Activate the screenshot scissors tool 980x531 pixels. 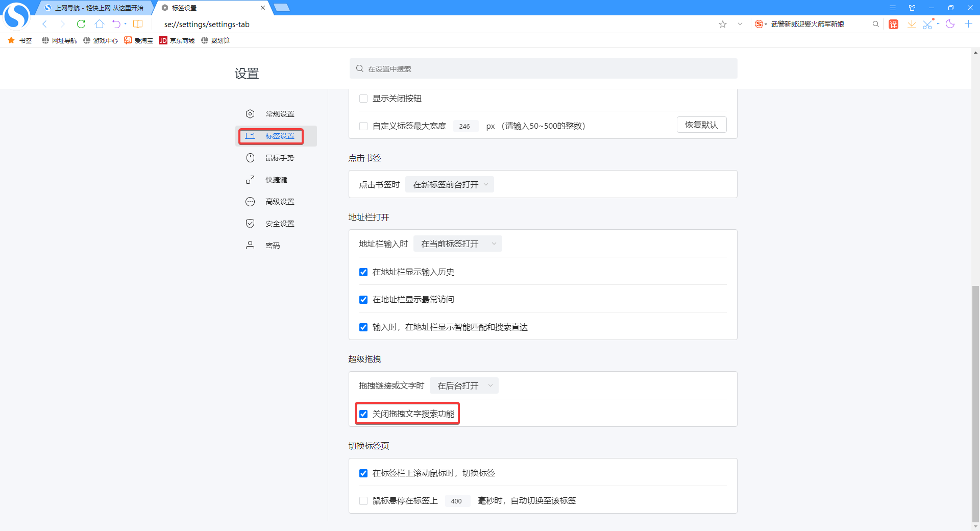point(928,24)
